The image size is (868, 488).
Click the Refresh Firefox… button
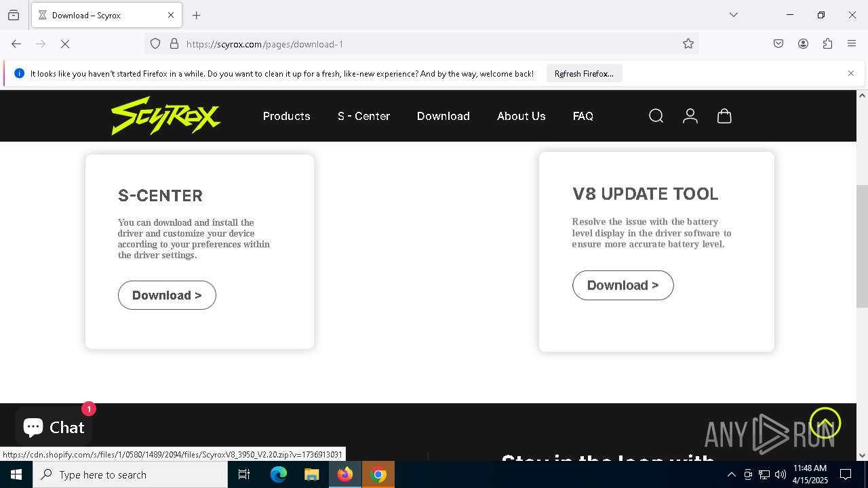pos(584,74)
